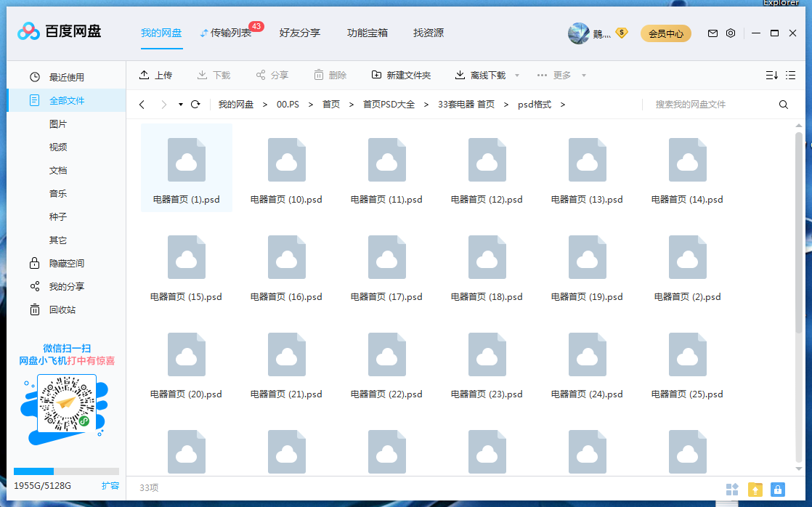
Task: Switch to list view icon
Action: [x=790, y=75]
